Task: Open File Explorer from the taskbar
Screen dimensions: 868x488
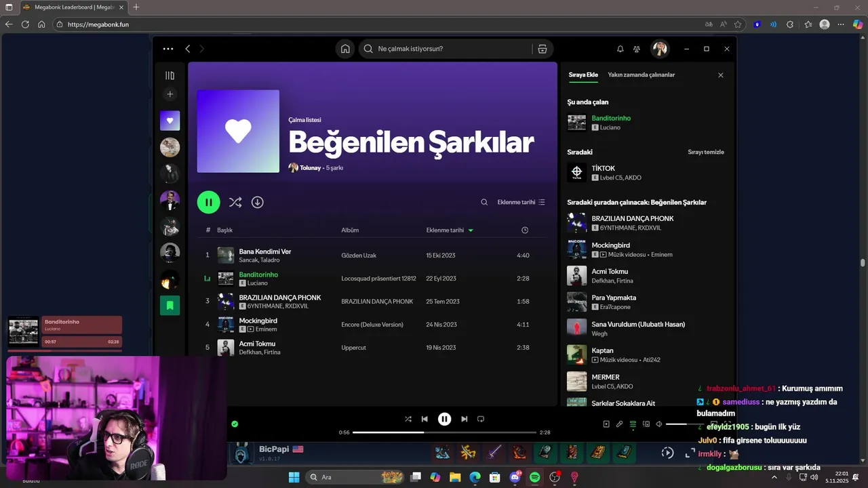Action: (x=455, y=477)
